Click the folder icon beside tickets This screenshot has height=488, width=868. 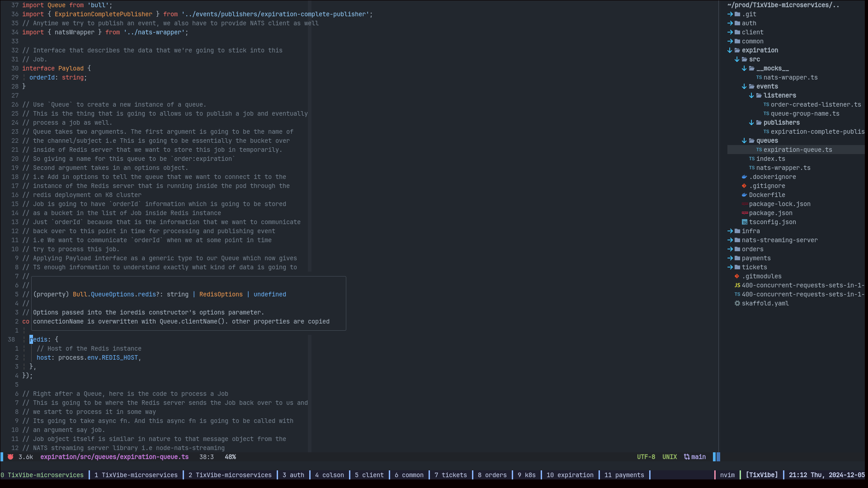(x=737, y=267)
